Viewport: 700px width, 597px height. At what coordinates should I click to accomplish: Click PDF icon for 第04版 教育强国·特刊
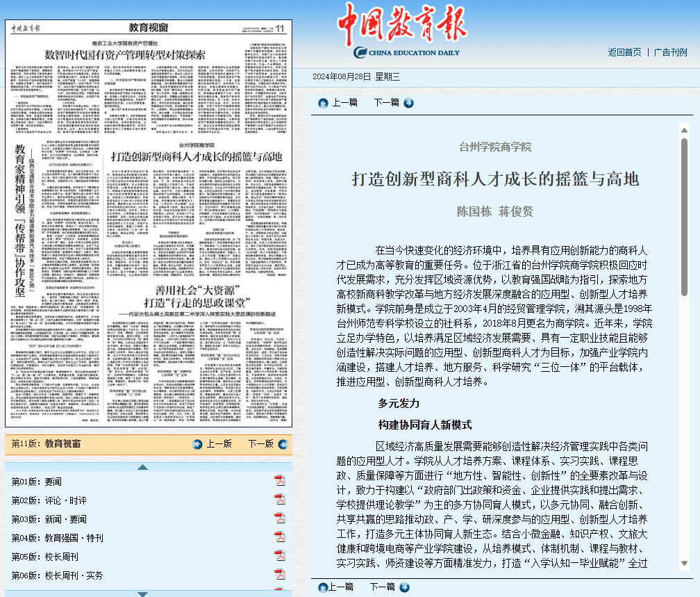click(x=280, y=537)
